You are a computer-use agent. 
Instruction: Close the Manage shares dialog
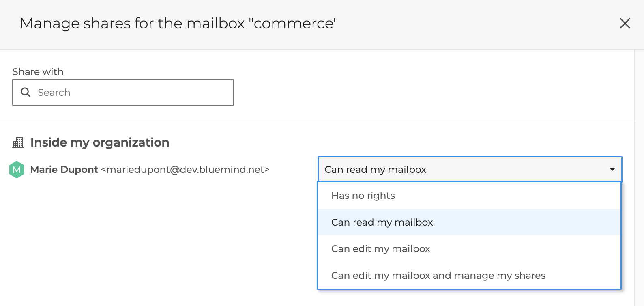[625, 24]
